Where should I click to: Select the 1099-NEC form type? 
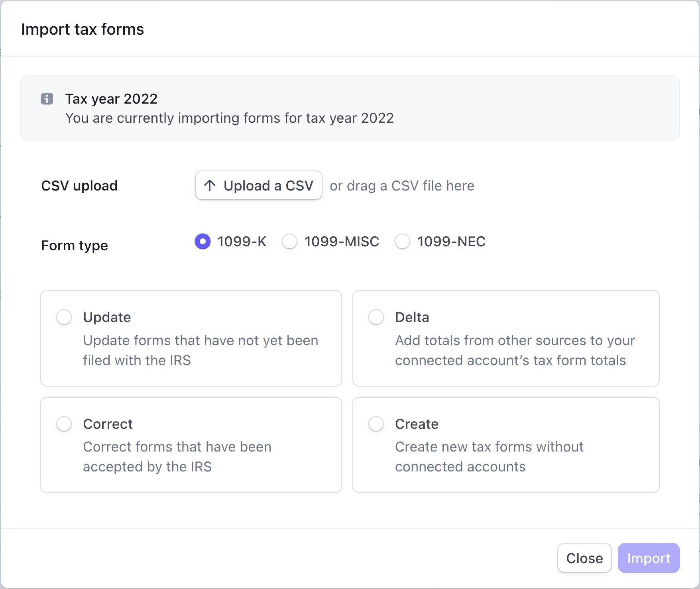[x=402, y=241]
